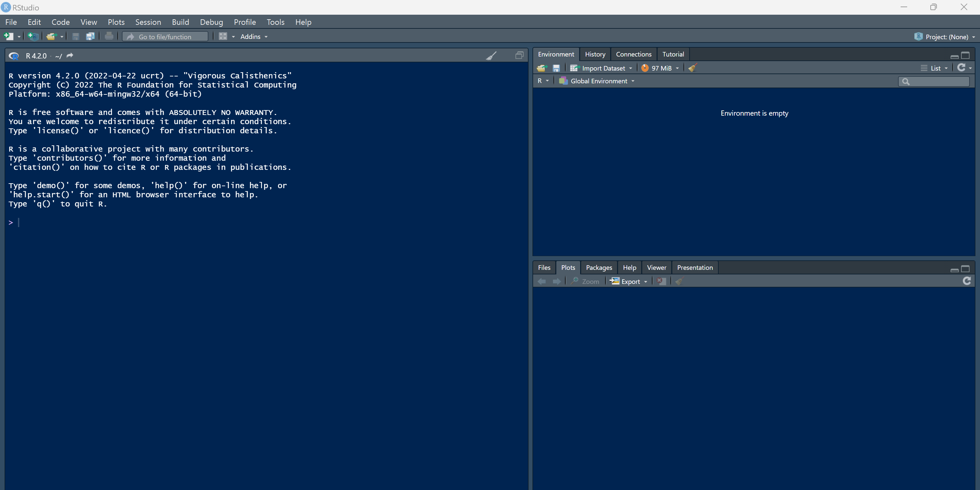Click the Open File folder icon
The height and width of the screenshot is (490, 980).
pos(51,37)
